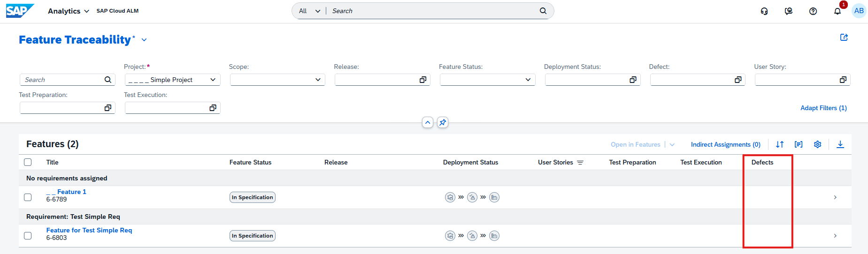Click the Title column header
This screenshot has height=254, width=868.
(52, 162)
